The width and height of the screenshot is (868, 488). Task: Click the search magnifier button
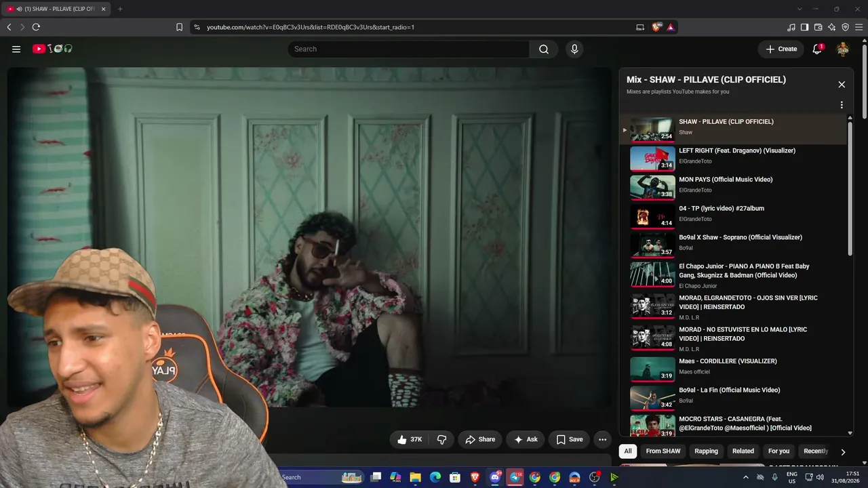click(x=544, y=49)
